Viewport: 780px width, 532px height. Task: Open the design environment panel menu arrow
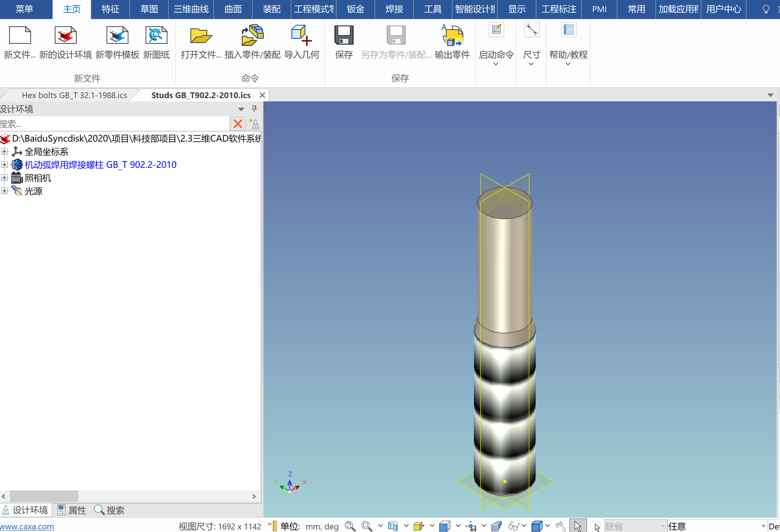[x=241, y=109]
